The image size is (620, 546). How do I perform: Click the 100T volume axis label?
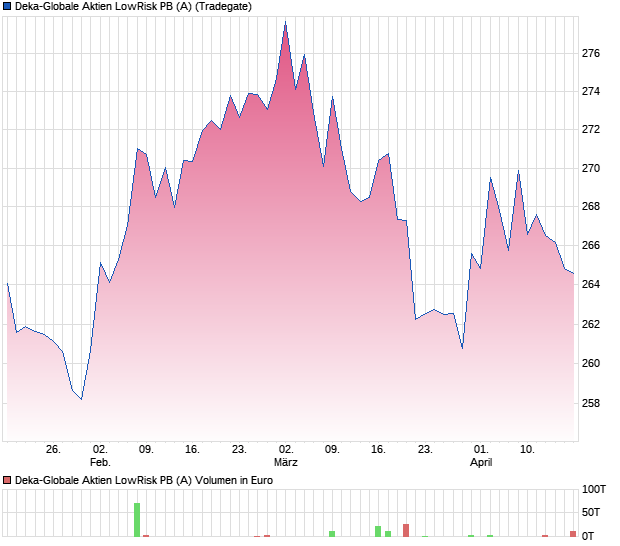click(594, 489)
